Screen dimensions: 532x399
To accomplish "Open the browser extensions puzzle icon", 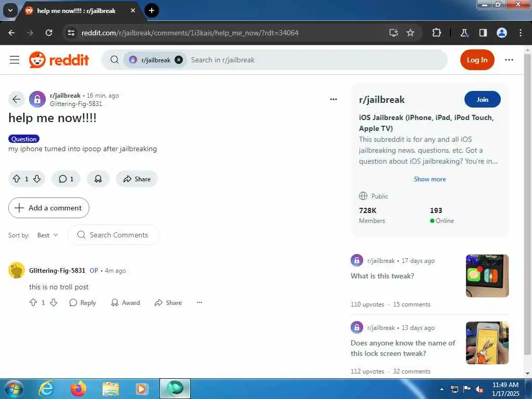I will (436, 33).
